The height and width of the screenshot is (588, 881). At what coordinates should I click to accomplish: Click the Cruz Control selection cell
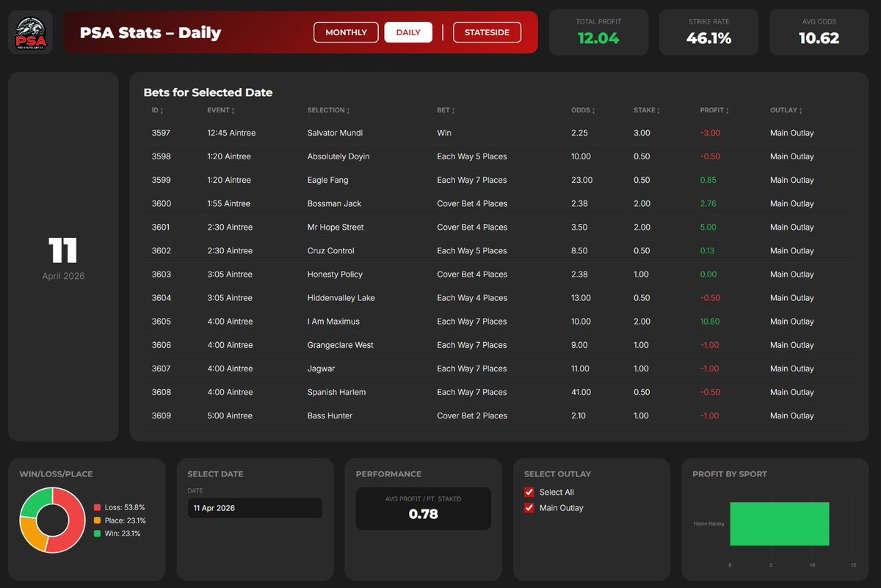click(x=330, y=250)
